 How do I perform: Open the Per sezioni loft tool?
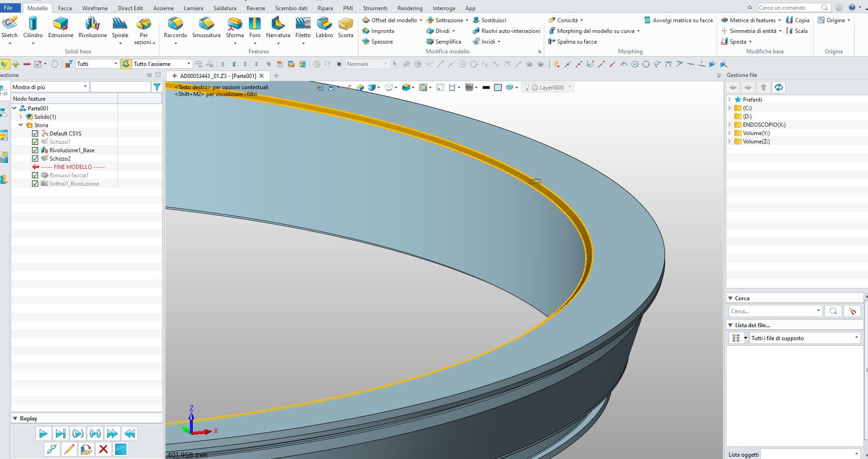pos(144,30)
